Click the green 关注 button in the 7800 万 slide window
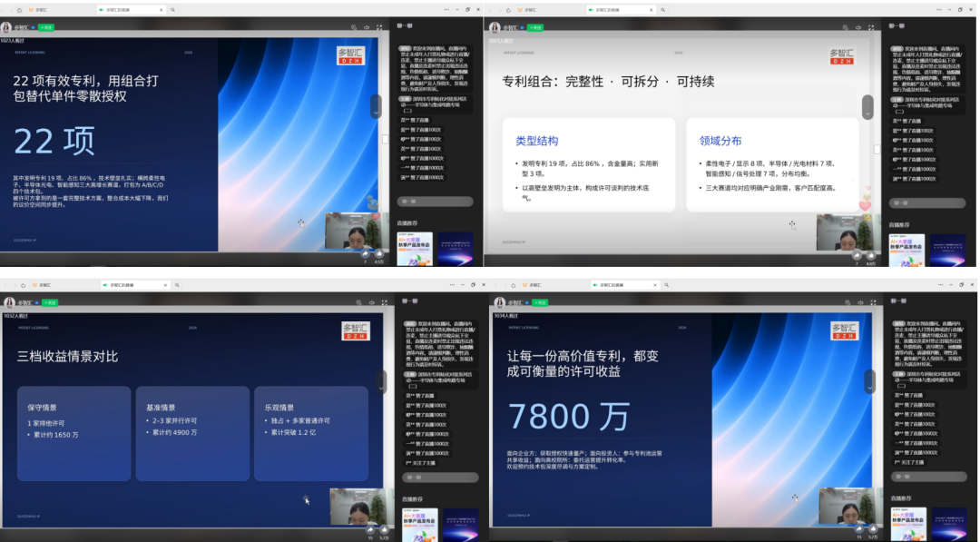This screenshot has width=980, height=542. [540, 302]
